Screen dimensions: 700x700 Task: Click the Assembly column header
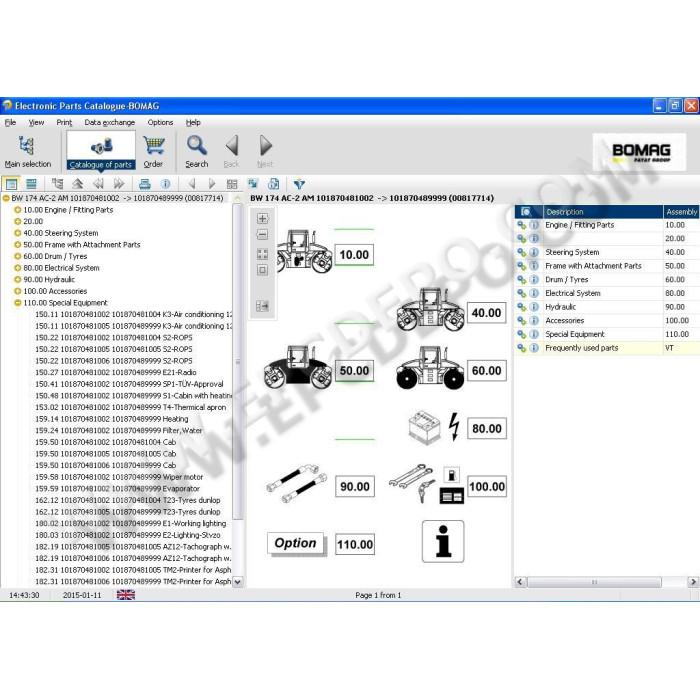681,212
